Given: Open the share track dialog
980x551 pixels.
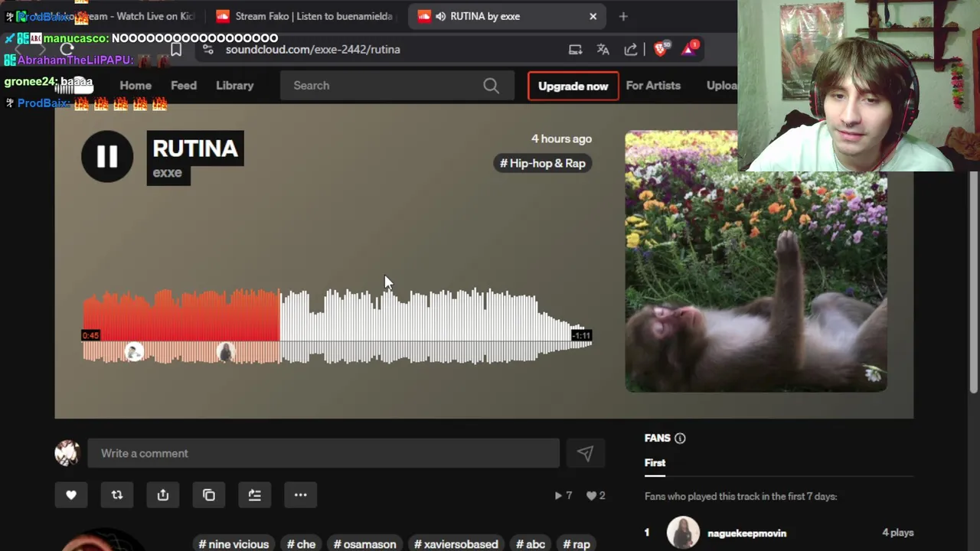Looking at the screenshot, I should [163, 495].
